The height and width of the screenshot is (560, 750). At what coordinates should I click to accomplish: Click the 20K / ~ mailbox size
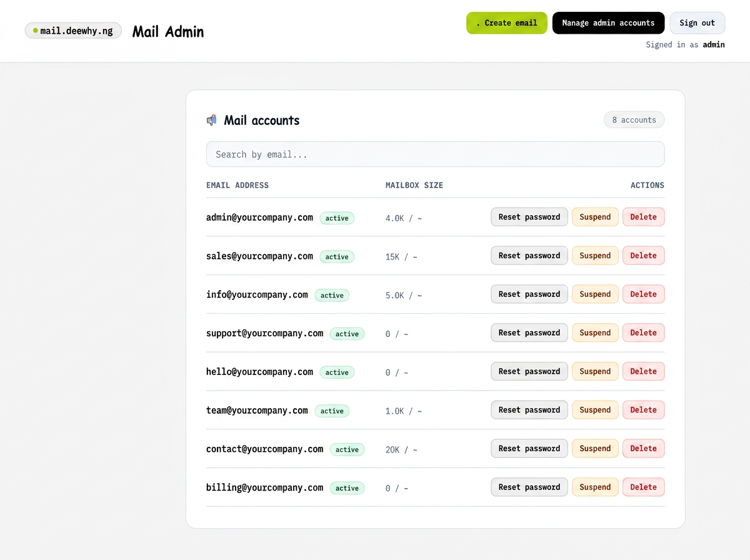(401, 450)
